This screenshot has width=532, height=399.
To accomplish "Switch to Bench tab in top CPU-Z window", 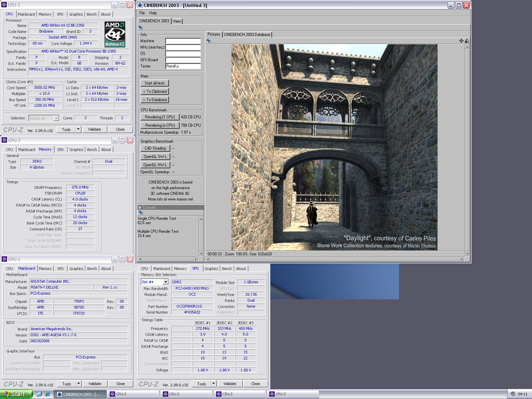I will pos(92,14).
